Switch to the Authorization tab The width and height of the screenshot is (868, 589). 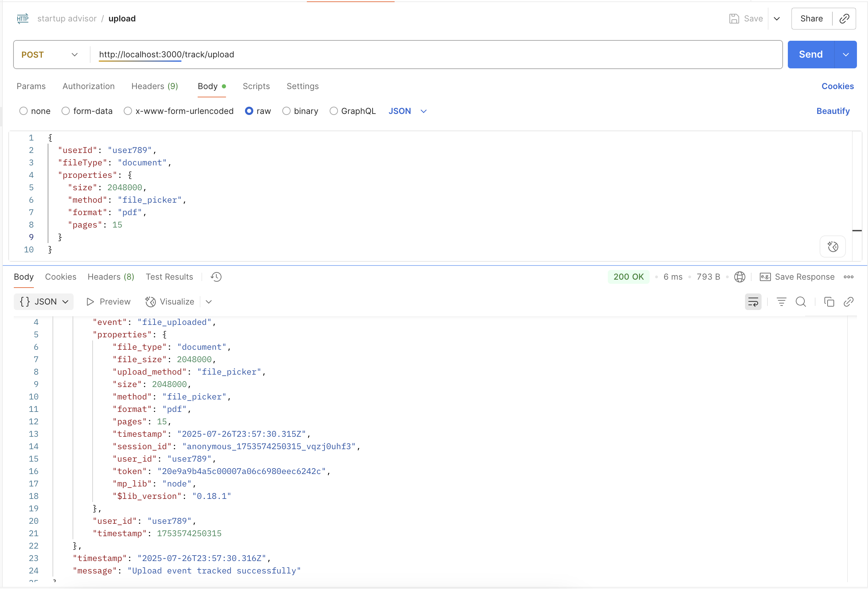[x=88, y=86]
